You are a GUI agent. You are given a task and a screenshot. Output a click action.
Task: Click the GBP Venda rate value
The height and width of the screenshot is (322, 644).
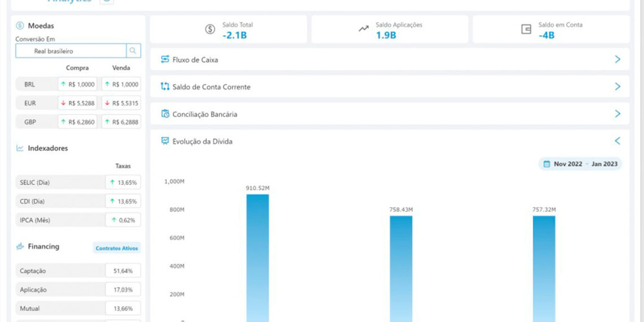point(121,122)
